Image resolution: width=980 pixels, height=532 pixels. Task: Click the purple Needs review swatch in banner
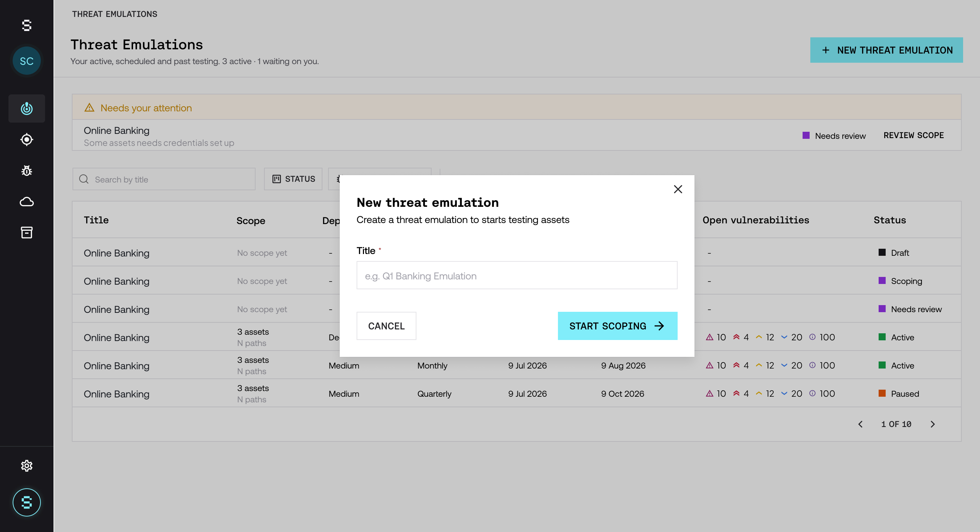[x=806, y=135]
